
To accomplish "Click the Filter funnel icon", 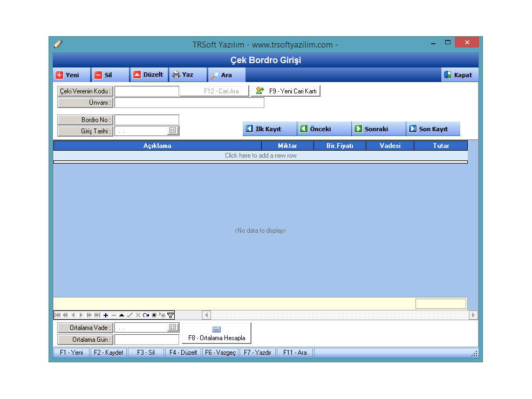I will [170, 315].
